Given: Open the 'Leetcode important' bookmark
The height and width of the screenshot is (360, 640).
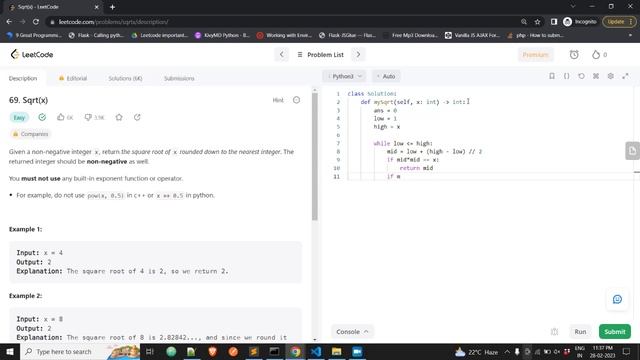Looking at the screenshot, I should [160, 36].
